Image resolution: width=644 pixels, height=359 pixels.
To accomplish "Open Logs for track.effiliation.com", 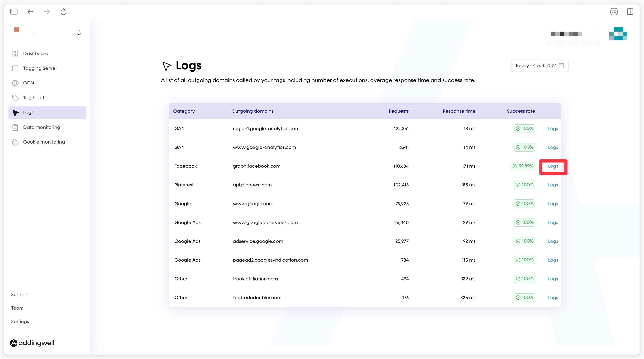I will click(553, 279).
